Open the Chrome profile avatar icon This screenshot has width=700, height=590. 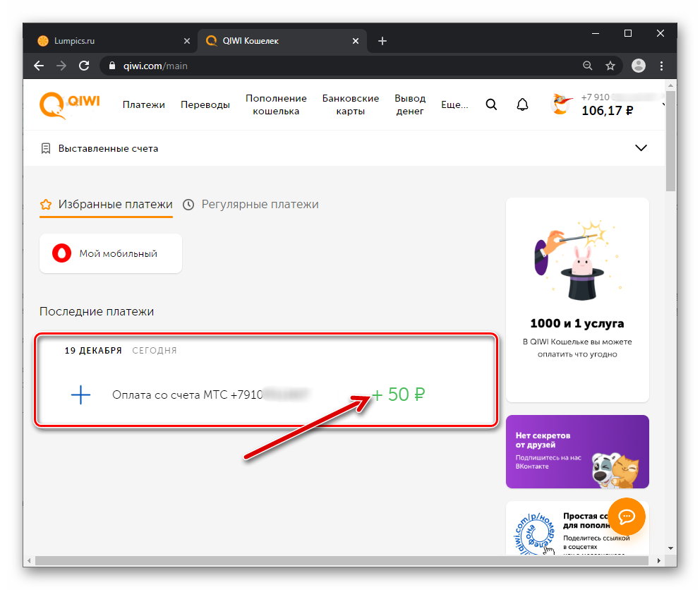tap(639, 66)
